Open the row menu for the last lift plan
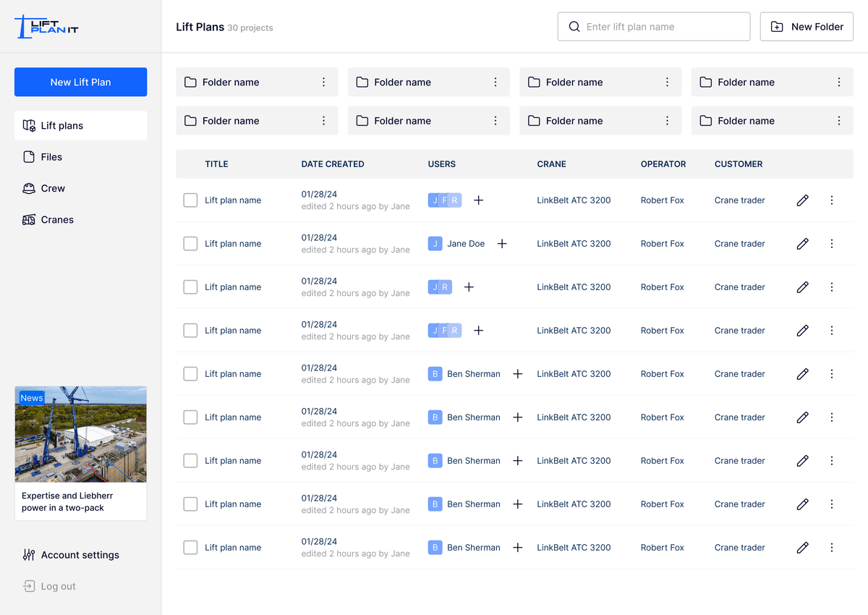 tap(831, 548)
